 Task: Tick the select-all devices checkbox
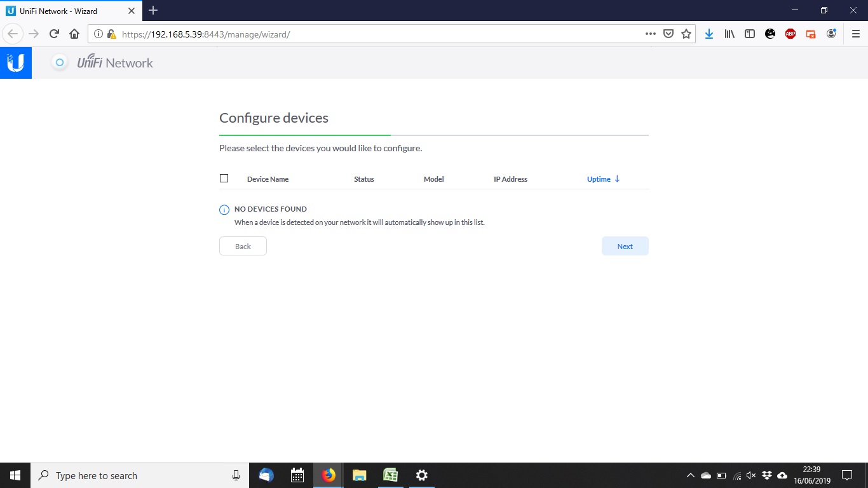(x=224, y=179)
